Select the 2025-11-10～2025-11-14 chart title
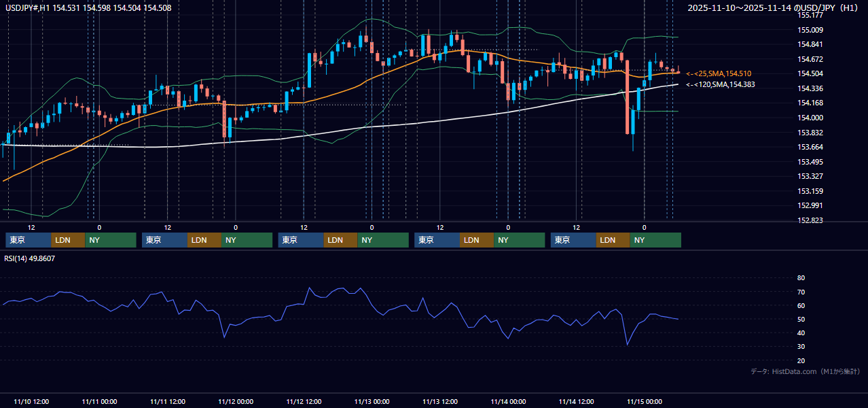This screenshot has width=868, height=408. click(x=773, y=8)
